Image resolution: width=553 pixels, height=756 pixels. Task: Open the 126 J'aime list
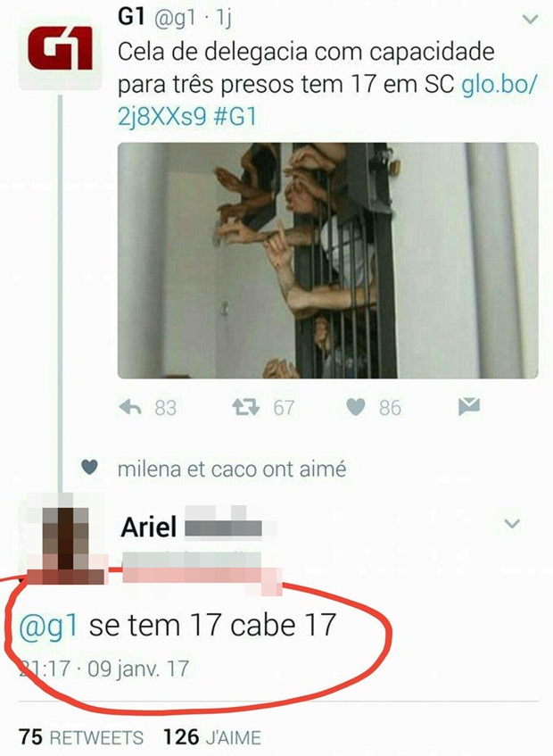(x=212, y=737)
